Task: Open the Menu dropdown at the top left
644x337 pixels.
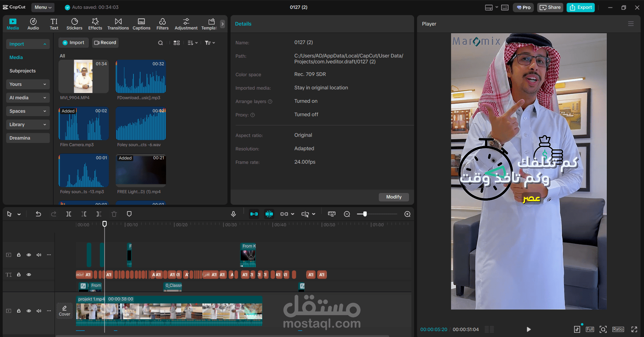Action: [x=43, y=7]
